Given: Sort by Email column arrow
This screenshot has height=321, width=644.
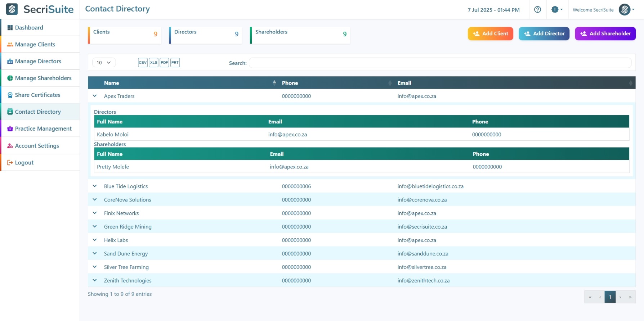Looking at the screenshot, I should pos(630,83).
